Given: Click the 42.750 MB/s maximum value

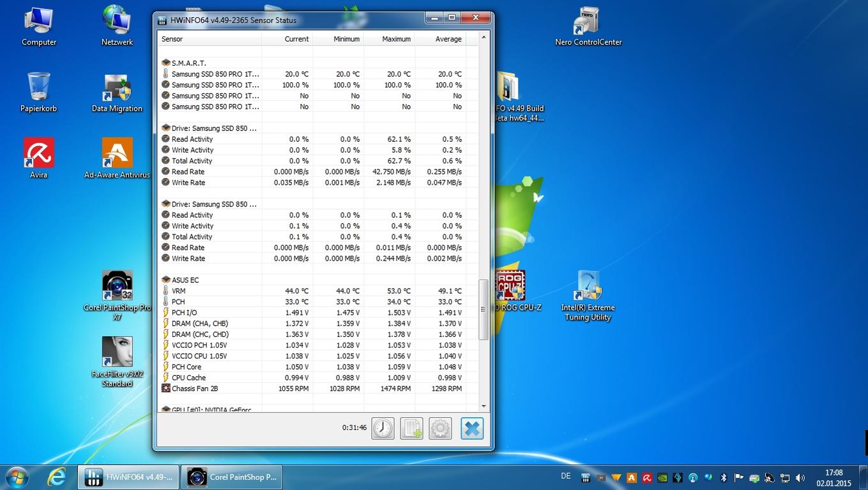Looking at the screenshot, I should pyautogui.click(x=392, y=172).
